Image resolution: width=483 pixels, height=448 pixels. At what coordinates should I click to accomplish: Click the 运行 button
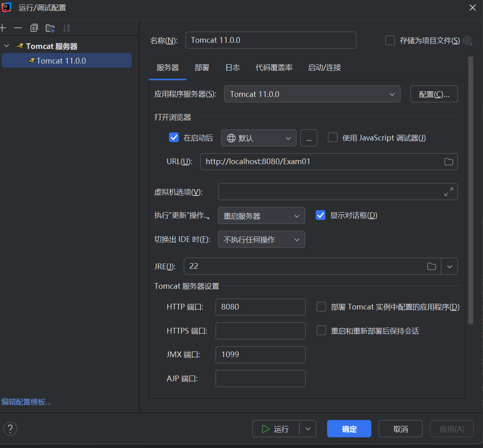point(276,428)
